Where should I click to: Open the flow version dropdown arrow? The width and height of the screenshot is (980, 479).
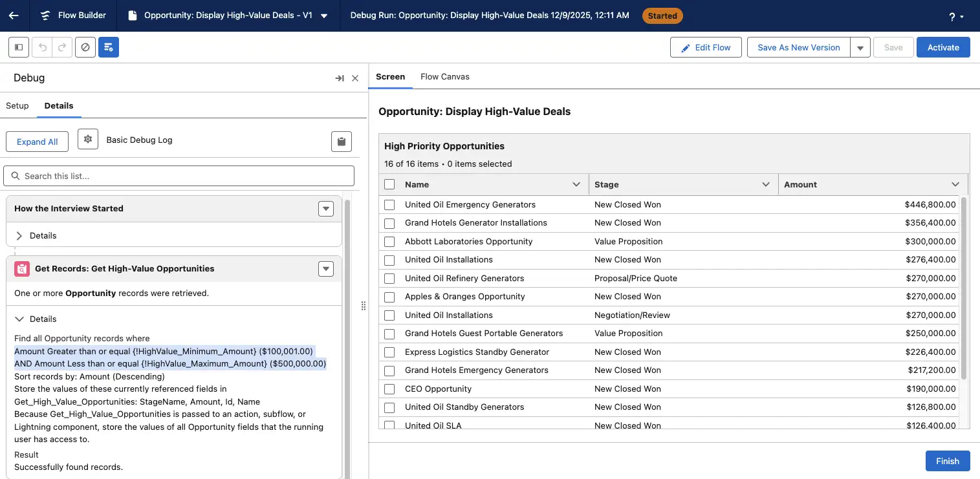(324, 16)
